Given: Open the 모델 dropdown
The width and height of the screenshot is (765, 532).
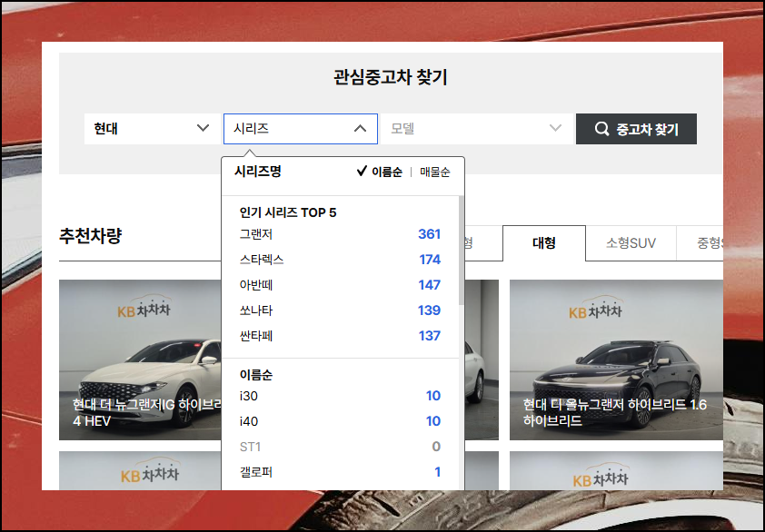Looking at the screenshot, I should pos(476,129).
